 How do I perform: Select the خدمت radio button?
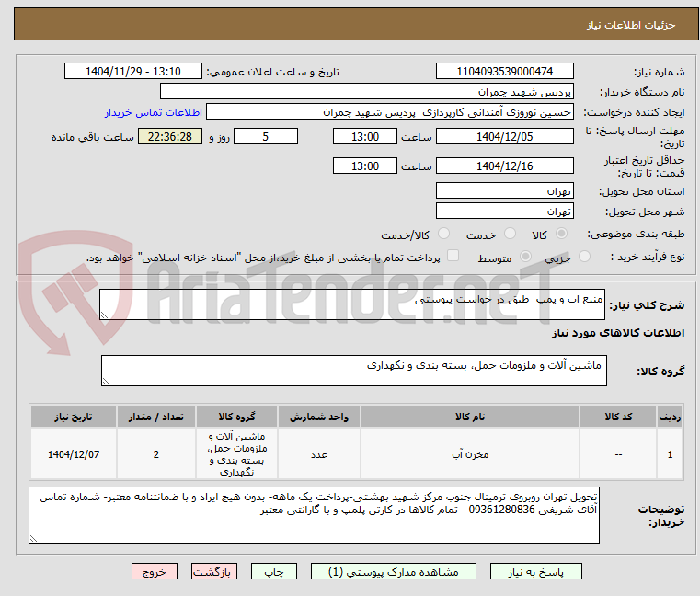(x=510, y=234)
